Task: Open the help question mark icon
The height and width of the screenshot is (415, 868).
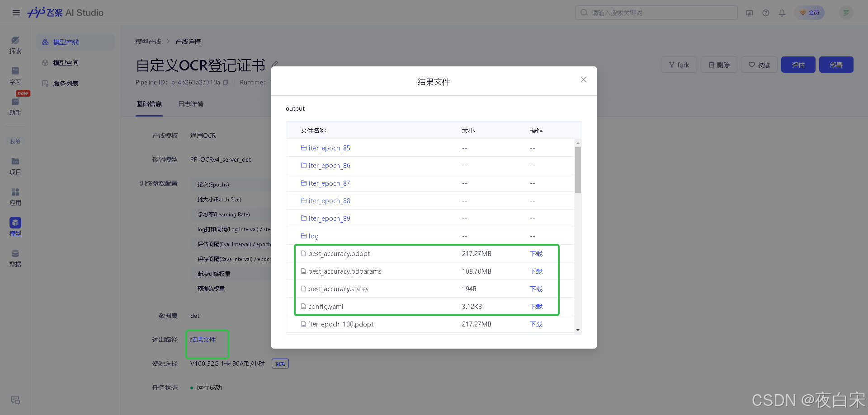Action: point(766,13)
